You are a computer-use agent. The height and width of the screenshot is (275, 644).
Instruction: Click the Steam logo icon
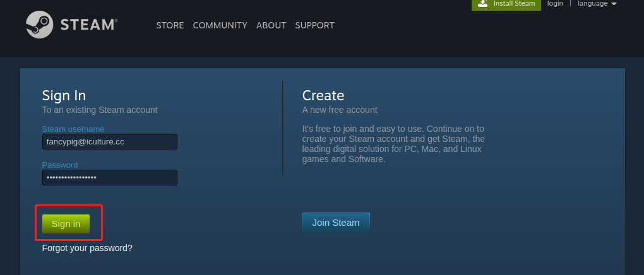[39, 25]
